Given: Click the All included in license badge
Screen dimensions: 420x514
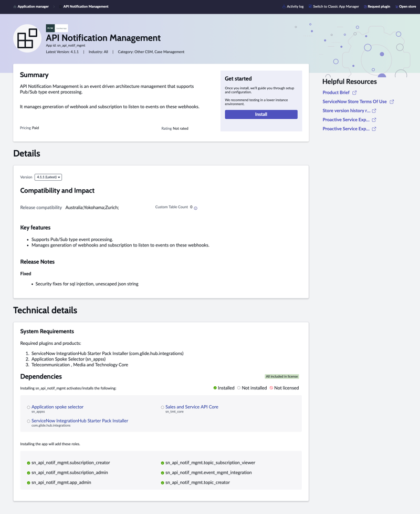Looking at the screenshot, I should tap(282, 377).
